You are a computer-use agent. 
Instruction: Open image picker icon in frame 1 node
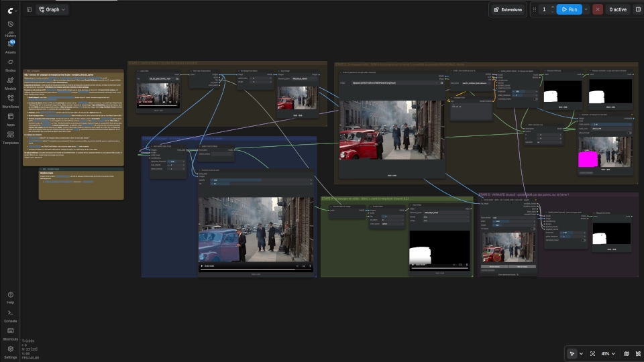441,83
